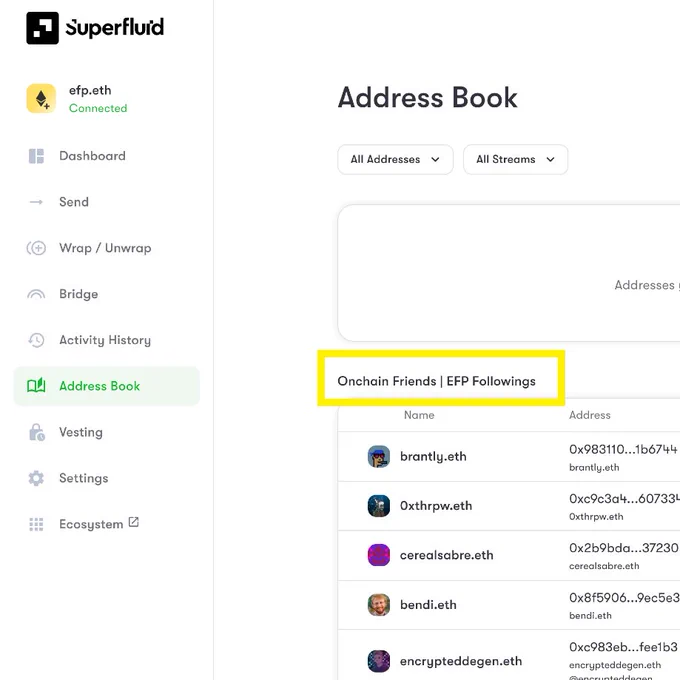Screen dimensions: 680x680
Task: Click encrypteddegen.eth's avatar
Action: [x=379, y=661]
